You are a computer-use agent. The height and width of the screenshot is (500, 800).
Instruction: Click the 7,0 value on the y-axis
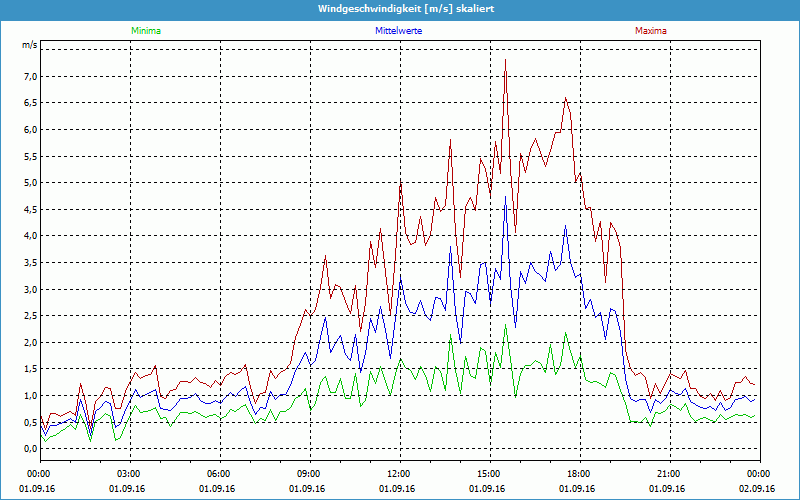coord(30,76)
